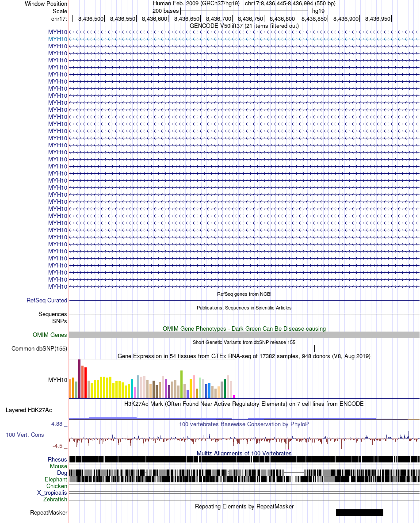Click the OMIM Genes track label

50,335
